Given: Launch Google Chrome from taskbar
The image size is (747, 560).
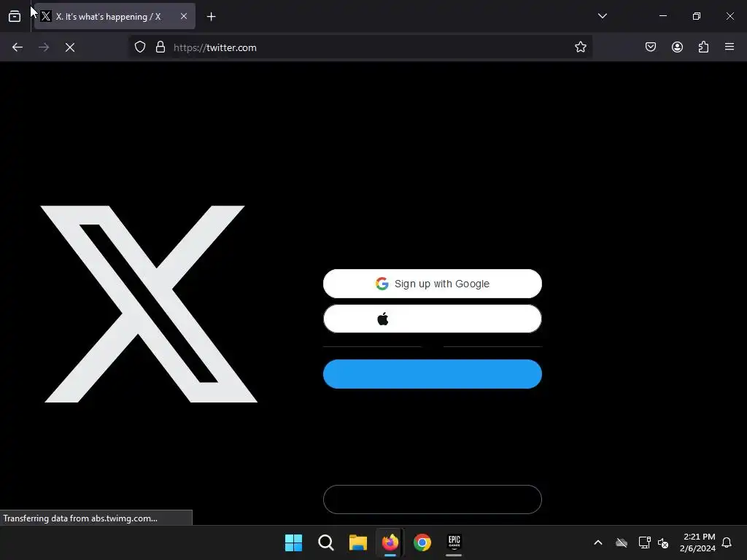Looking at the screenshot, I should (x=422, y=542).
